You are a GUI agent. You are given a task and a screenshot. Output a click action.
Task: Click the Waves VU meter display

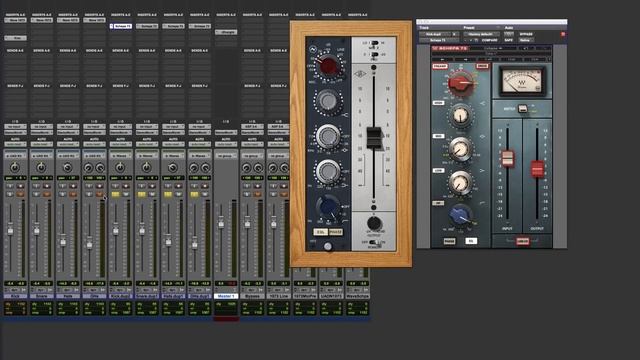(x=522, y=81)
